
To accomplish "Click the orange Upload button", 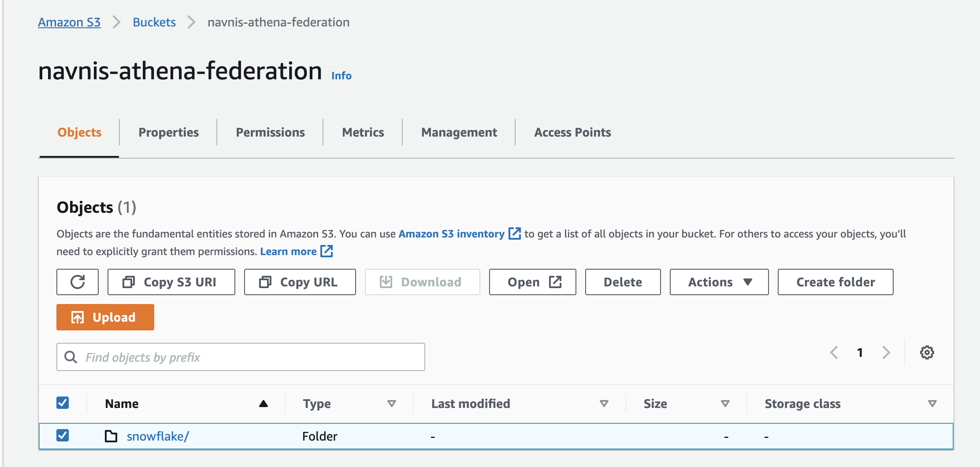I will click(x=105, y=317).
